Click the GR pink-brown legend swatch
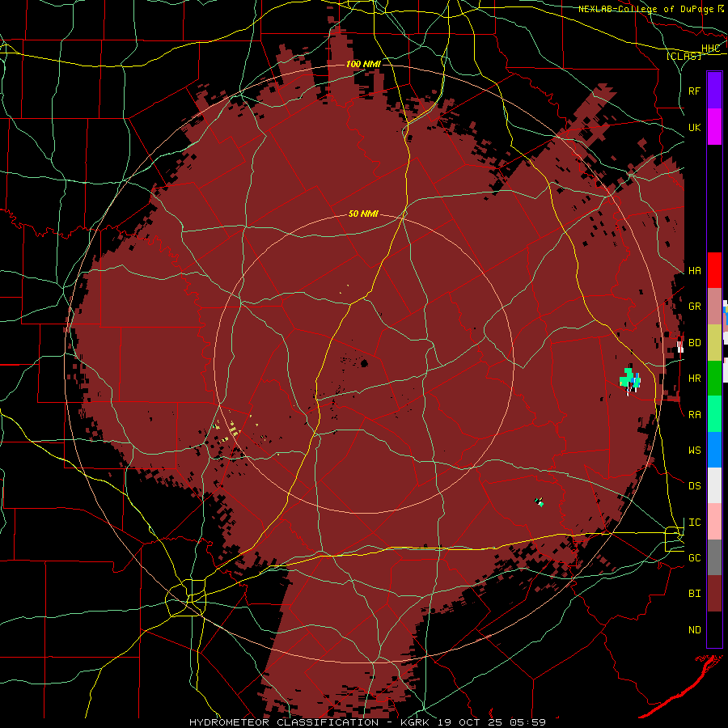Image resolution: width=728 pixels, height=728 pixels. (x=714, y=307)
